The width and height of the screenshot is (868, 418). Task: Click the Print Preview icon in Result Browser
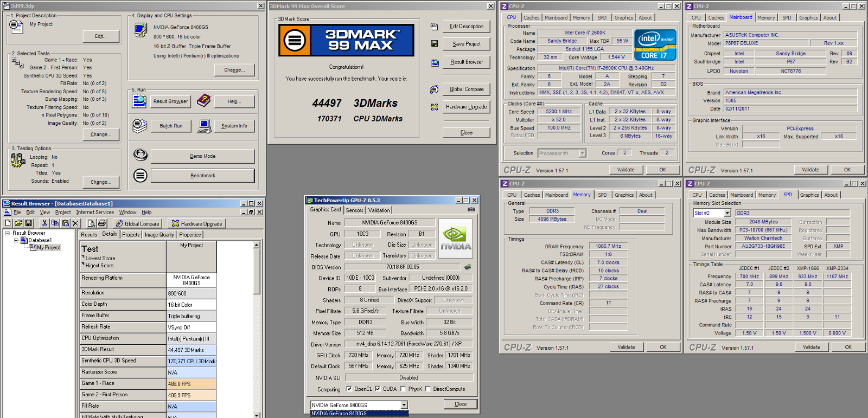[91, 223]
